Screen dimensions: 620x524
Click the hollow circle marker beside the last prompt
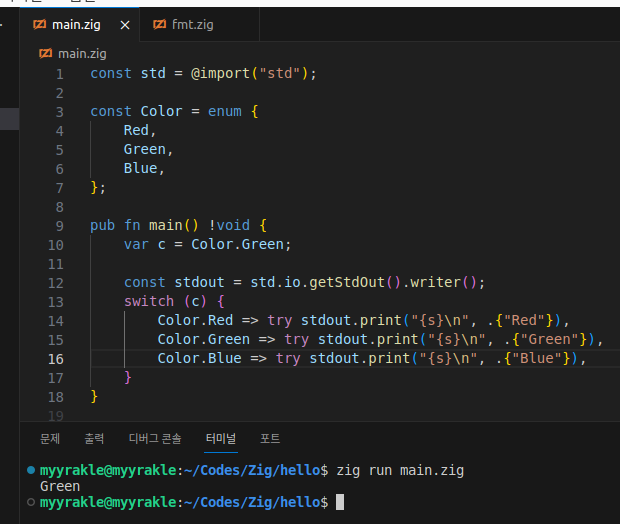click(x=32, y=502)
